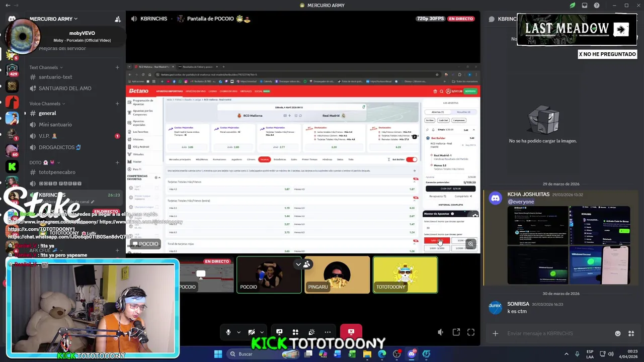Select the Tarjetas tab on Betano
The image size is (644, 362).
tap(264, 159)
